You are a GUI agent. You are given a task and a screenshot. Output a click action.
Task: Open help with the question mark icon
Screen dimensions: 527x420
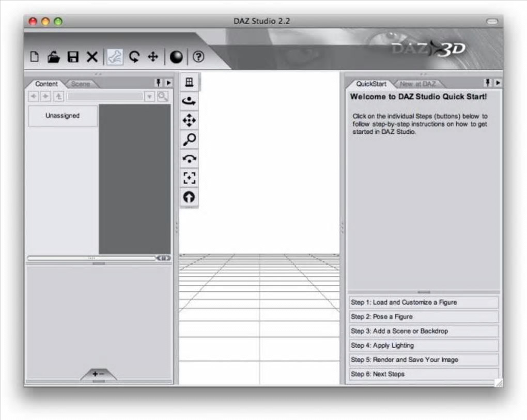[x=198, y=57]
